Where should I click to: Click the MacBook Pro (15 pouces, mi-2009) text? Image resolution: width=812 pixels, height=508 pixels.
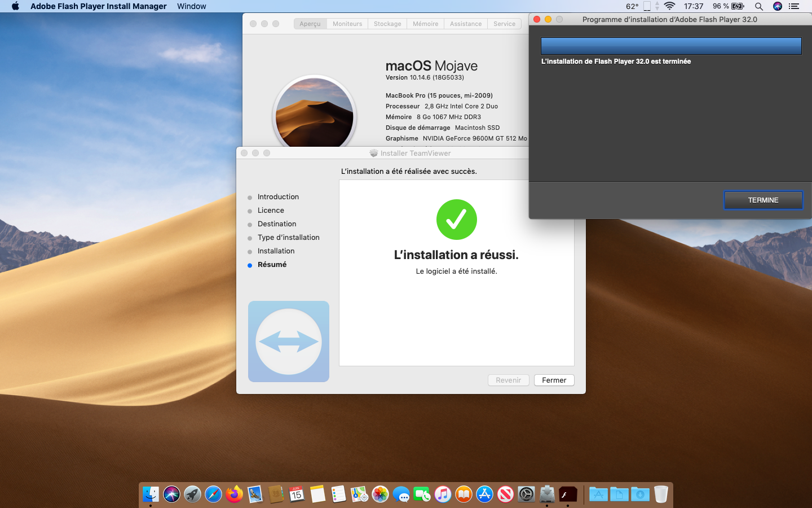click(439, 95)
